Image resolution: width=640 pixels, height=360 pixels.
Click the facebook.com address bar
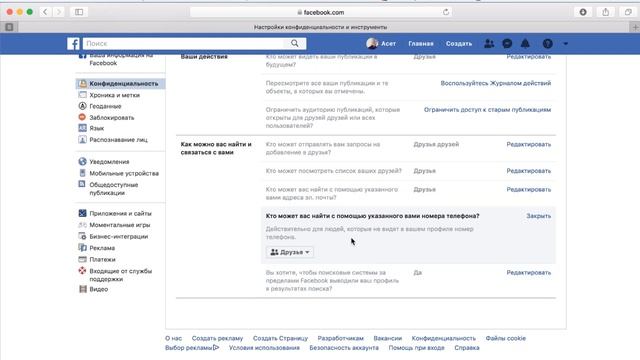[x=321, y=12]
